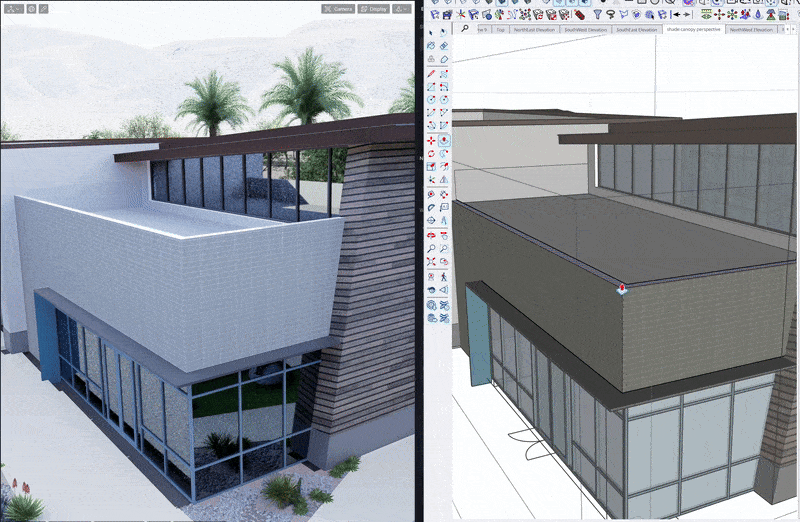Click the red tag icon

(579, 15)
